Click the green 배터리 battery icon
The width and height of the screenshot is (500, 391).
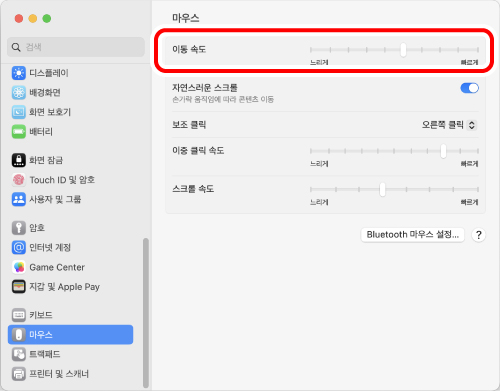click(19, 132)
